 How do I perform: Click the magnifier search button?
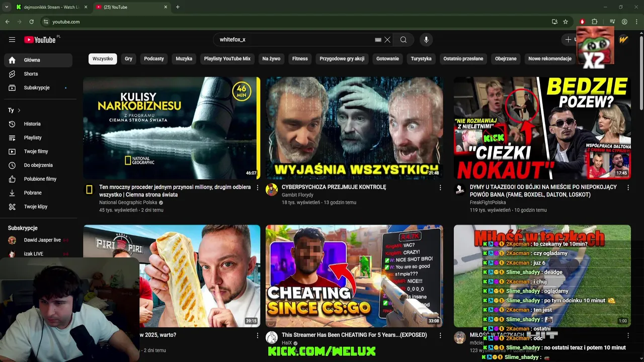[404, 40]
